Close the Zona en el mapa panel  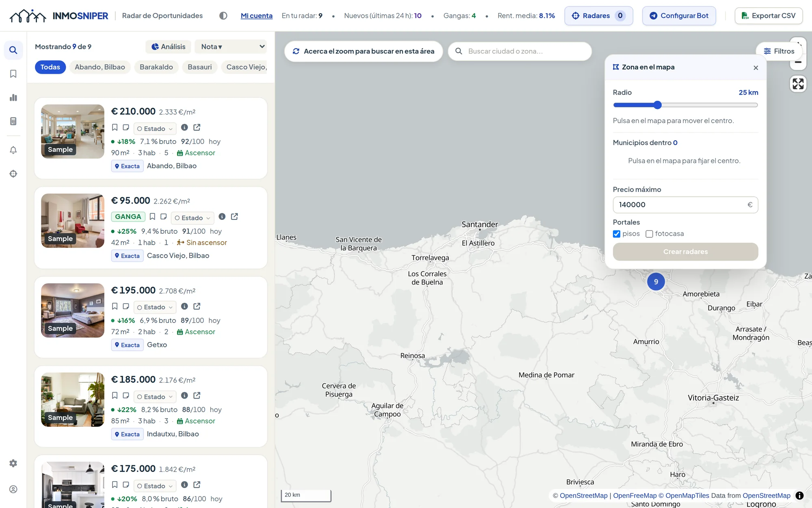click(756, 68)
